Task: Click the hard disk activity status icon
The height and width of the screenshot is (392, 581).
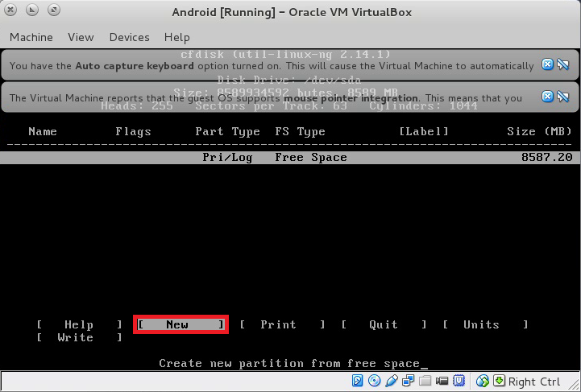Action: (357, 381)
